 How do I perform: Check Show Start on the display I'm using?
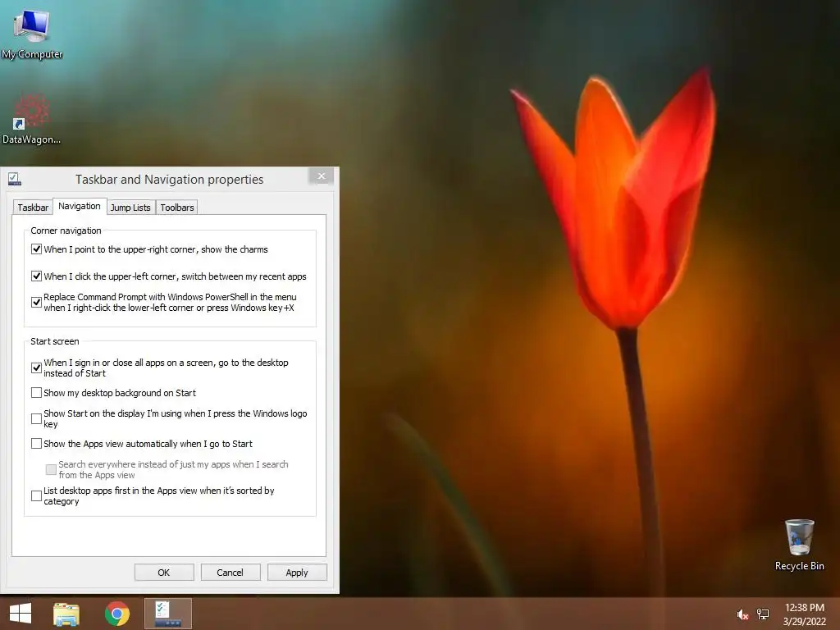coord(36,419)
